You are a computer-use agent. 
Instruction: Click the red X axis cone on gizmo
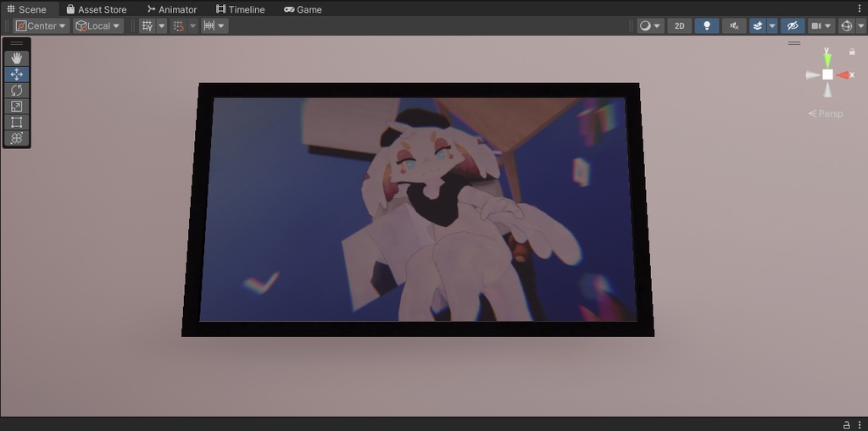coord(845,75)
